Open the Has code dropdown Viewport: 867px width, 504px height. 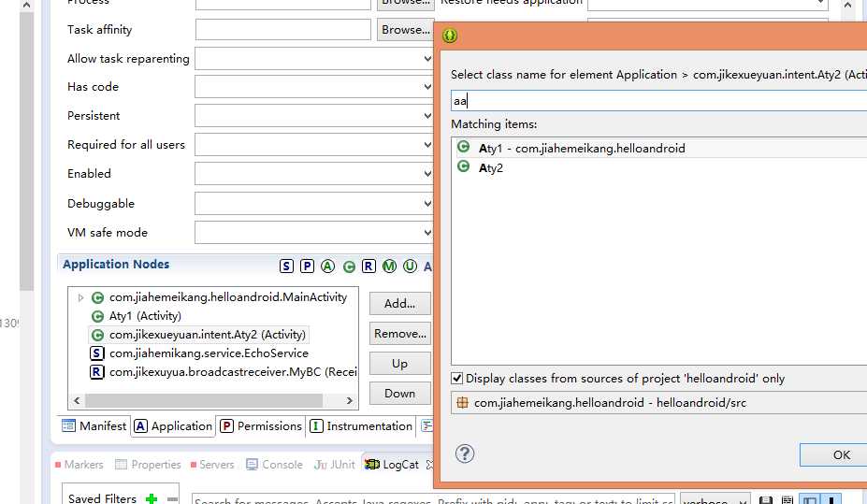[314, 87]
